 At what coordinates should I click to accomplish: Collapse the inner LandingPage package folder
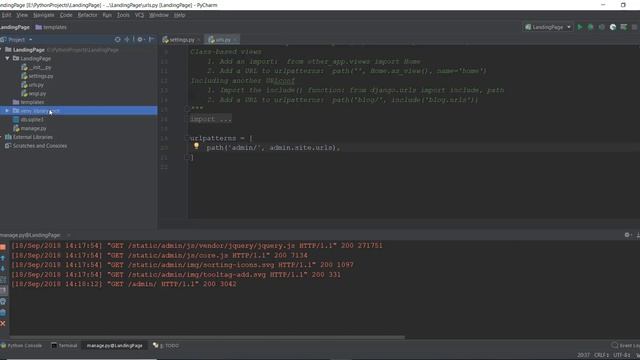(7, 59)
